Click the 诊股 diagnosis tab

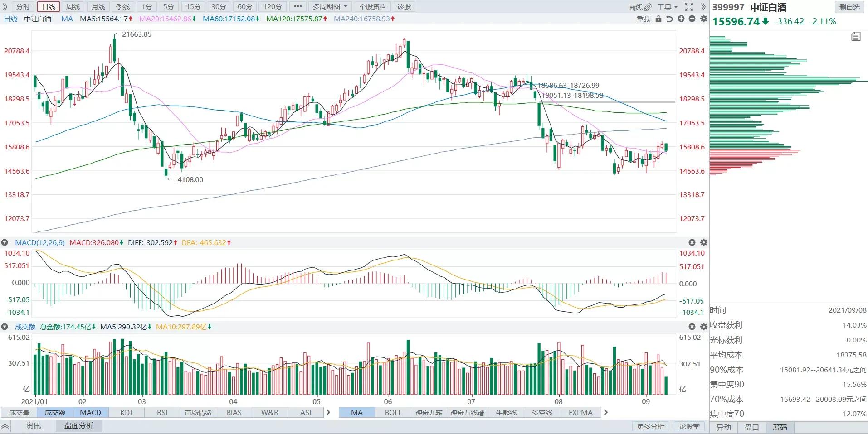pyautogui.click(x=404, y=7)
